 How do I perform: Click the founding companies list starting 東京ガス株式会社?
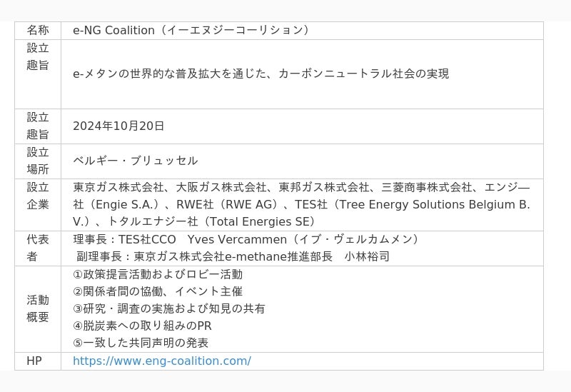tap(301, 204)
